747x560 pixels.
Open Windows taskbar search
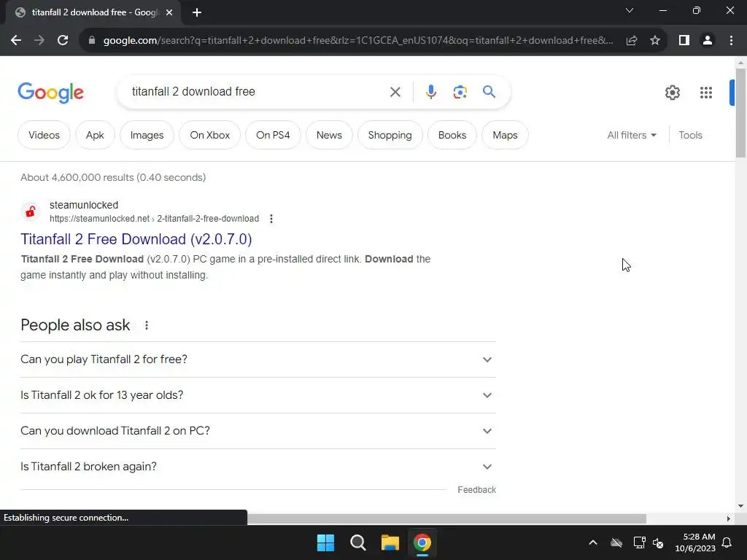coord(357,542)
